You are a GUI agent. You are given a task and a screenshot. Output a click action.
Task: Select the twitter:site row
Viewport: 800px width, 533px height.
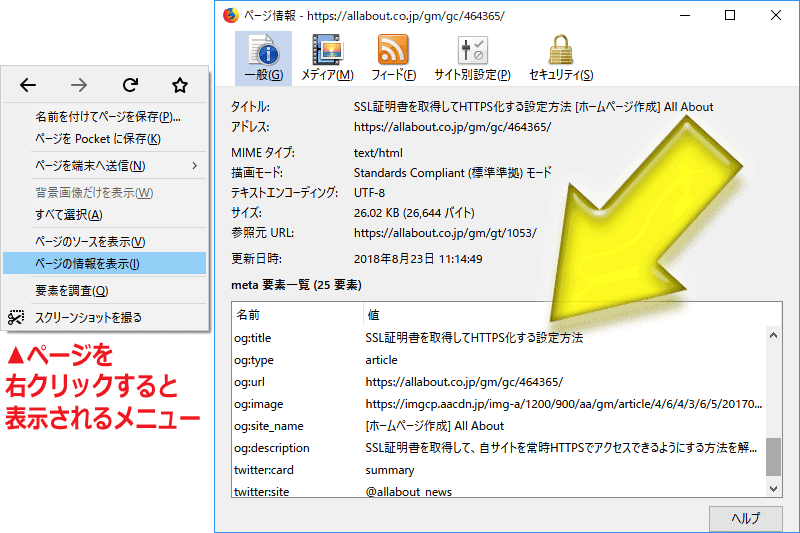tap(499, 491)
